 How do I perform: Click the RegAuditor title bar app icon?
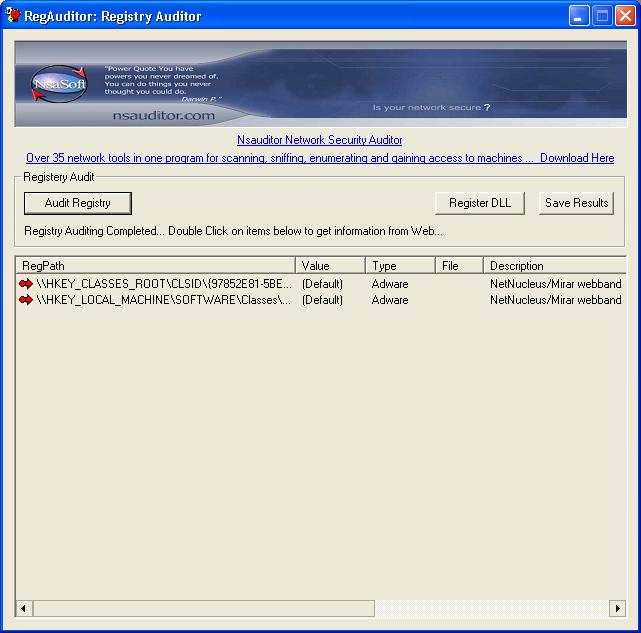tap(12, 15)
